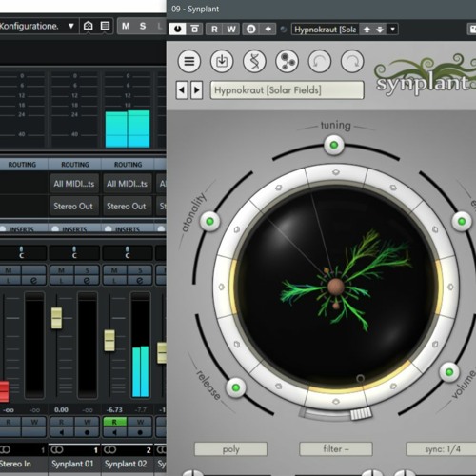Click the mod wheel ribbed handle below bulb

click(361, 413)
